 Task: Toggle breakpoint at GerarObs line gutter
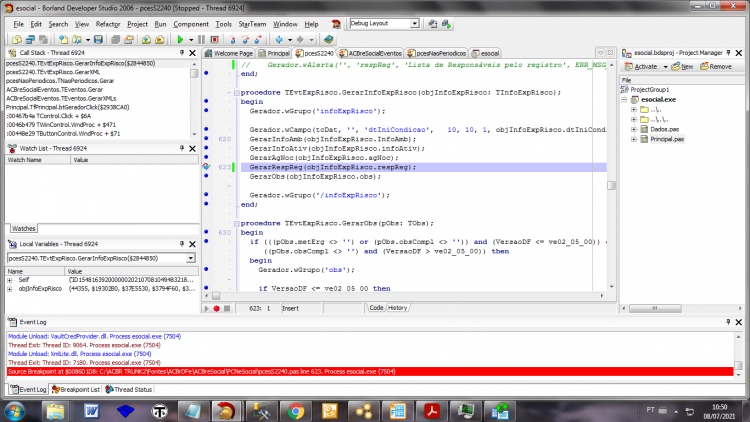point(206,177)
